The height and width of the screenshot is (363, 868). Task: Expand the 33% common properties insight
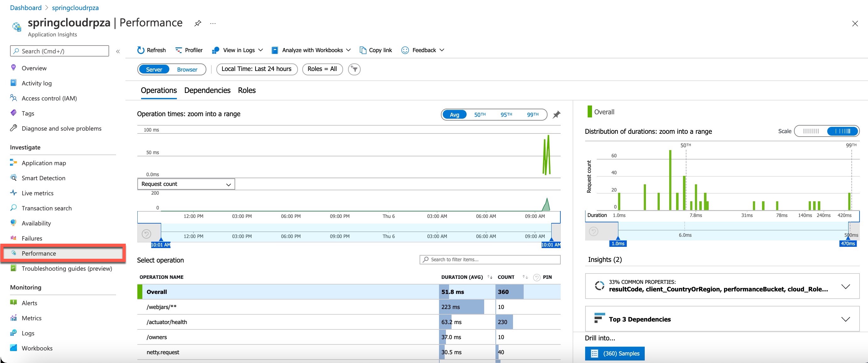[846, 286]
